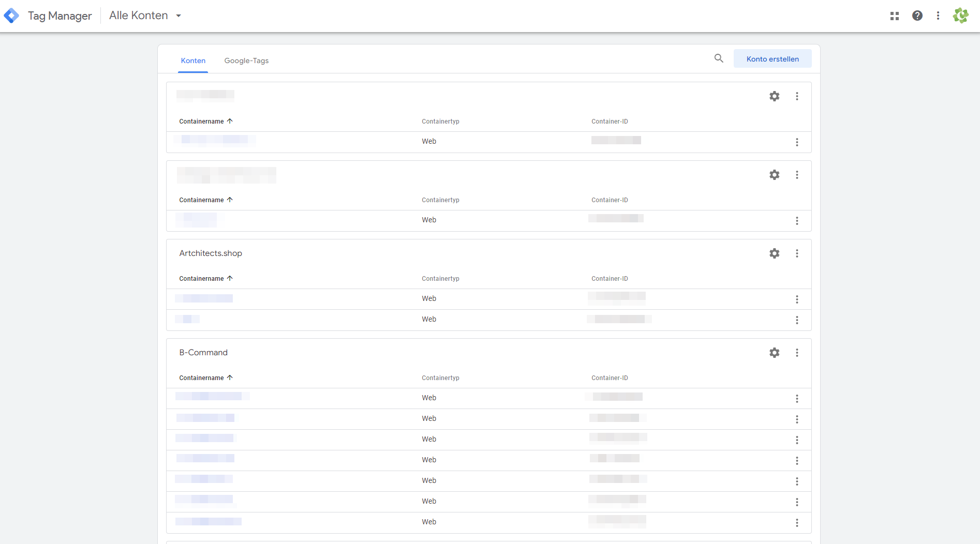
Task: Switch to the Konten tab
Action: tap(193, 61)
